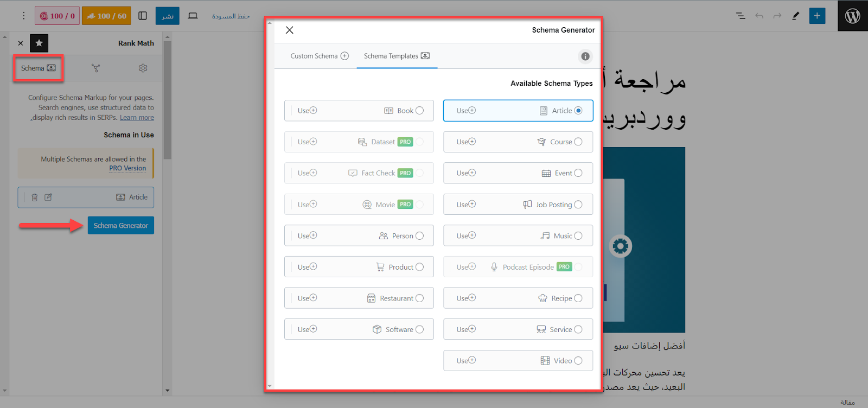Click the Product schema cart icon
This screenshot has height=408, width=868.
click(380, 267)
